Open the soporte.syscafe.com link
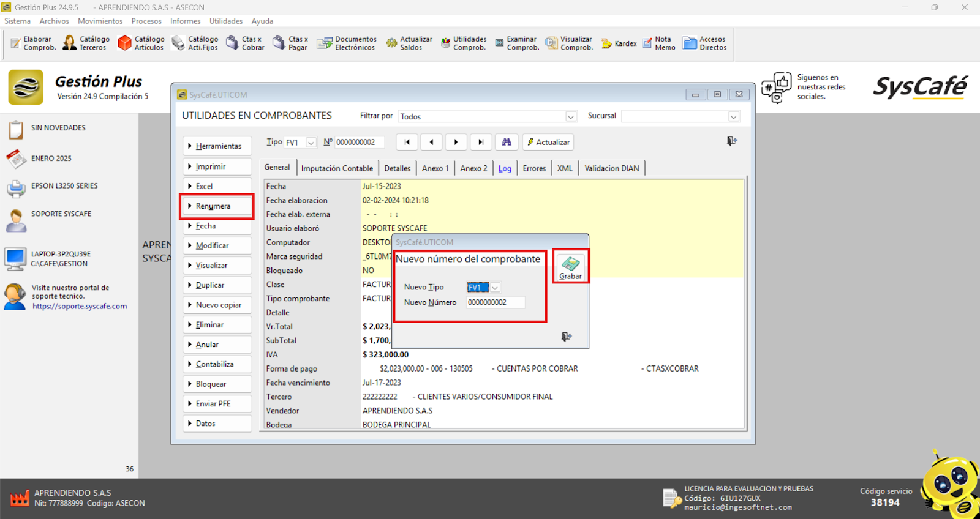 point(80,307)
